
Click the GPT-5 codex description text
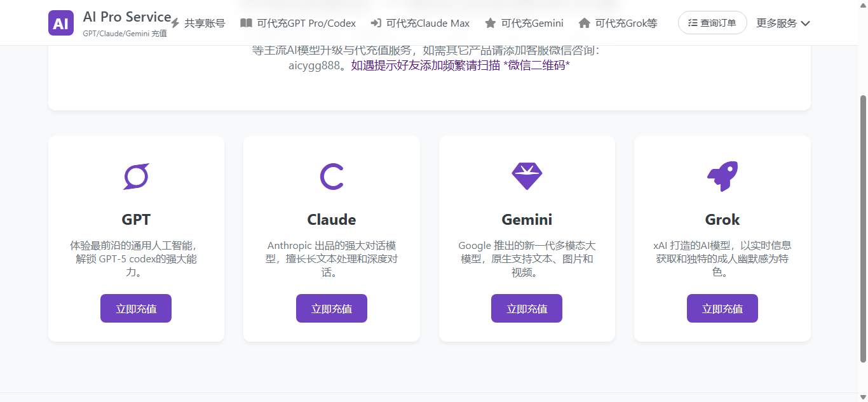click(x=136, y=259)
